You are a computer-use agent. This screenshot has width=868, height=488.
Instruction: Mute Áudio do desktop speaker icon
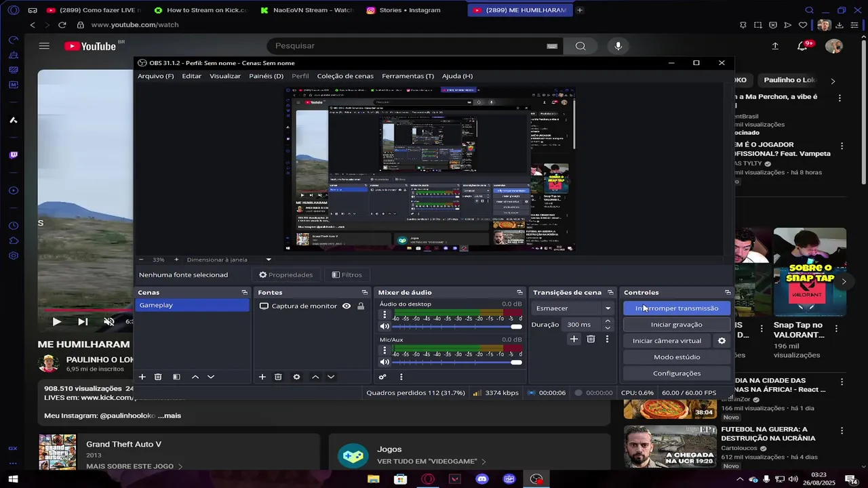[385, 327]
